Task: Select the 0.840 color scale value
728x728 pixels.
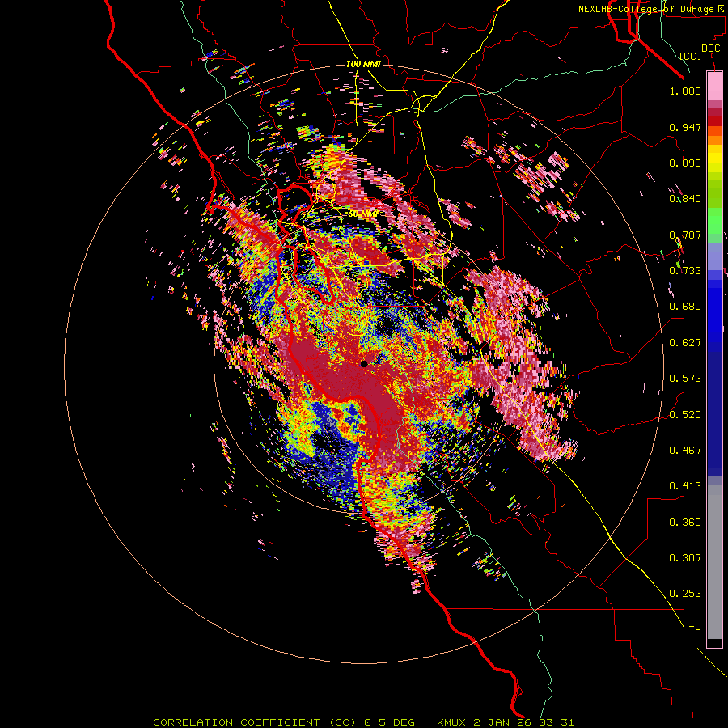Action: [x=685, y=199]
